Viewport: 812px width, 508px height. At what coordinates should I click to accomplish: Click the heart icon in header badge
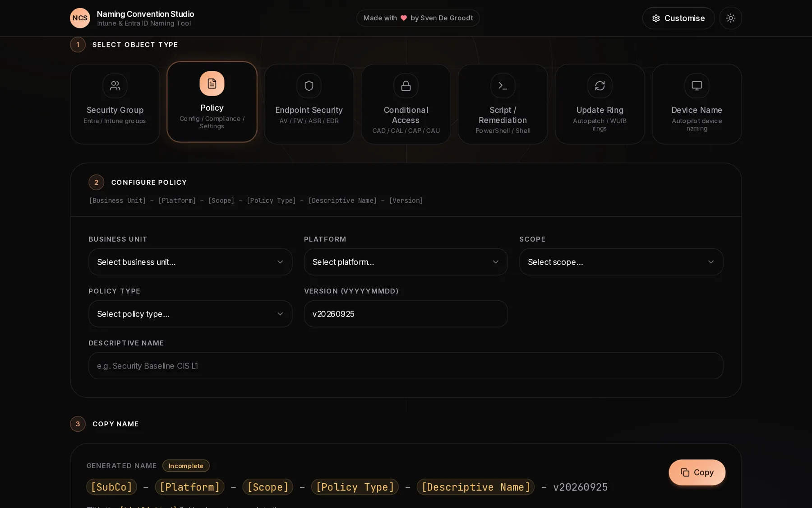click(404, 18)
